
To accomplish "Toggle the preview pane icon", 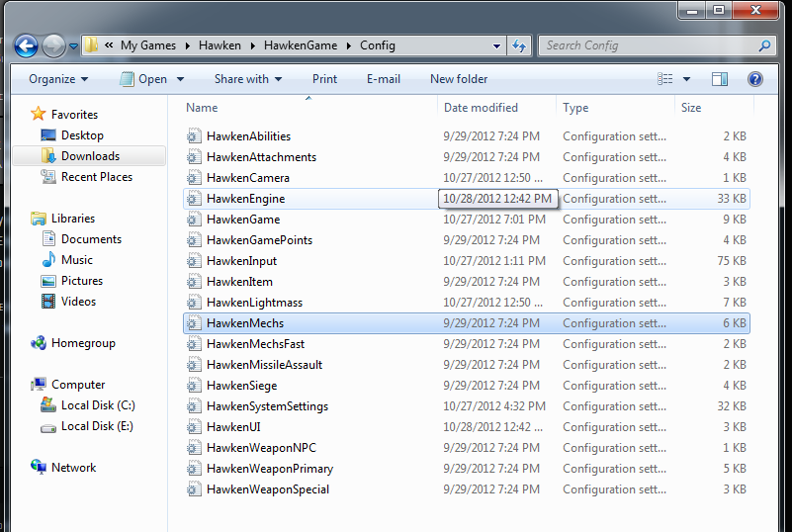I will pos(720,79).
